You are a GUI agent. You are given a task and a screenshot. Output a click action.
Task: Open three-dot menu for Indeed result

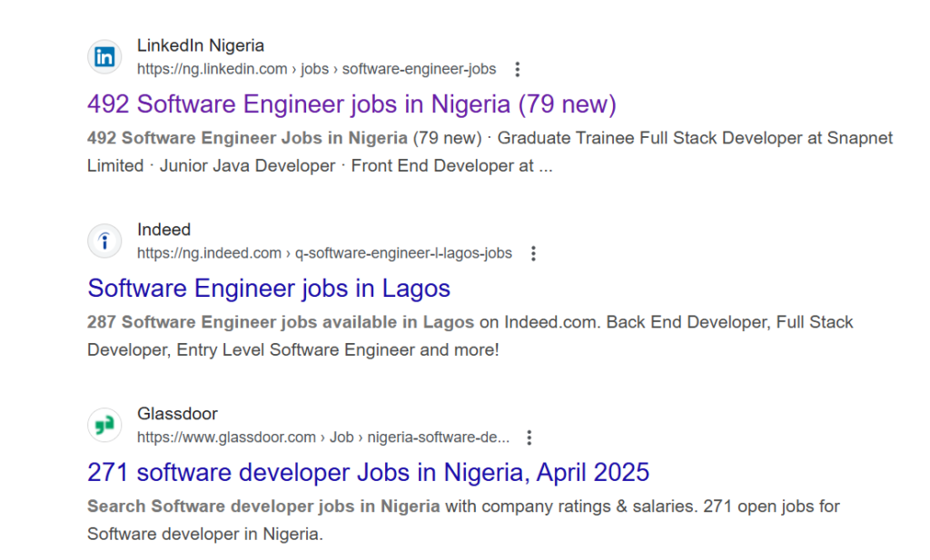click(x=533, y=253)
